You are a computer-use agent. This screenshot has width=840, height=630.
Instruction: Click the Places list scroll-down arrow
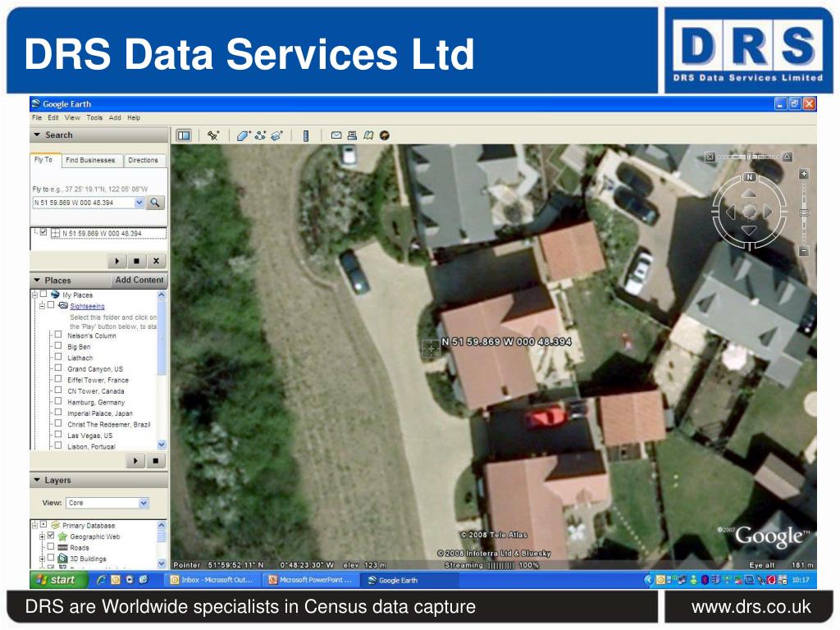point(162,445)
